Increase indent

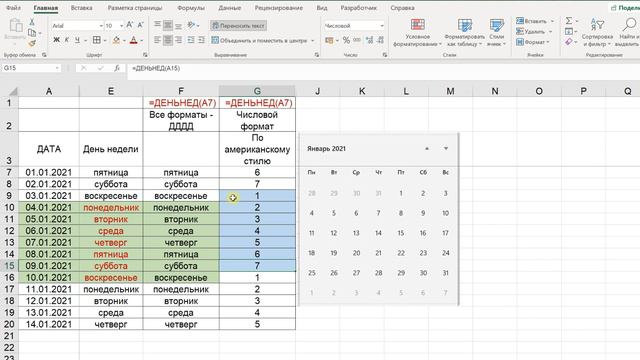[201, 40]
